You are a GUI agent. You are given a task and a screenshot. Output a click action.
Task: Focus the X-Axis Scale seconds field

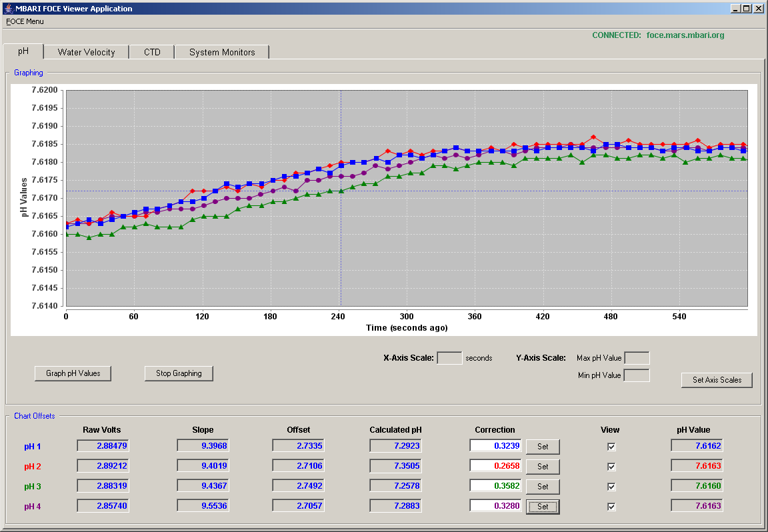click(449, 358)
